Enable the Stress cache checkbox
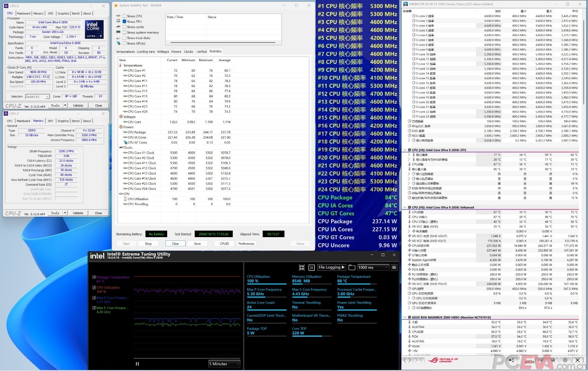The width and height of the screenshot is (588, 371). pos(124,27)
